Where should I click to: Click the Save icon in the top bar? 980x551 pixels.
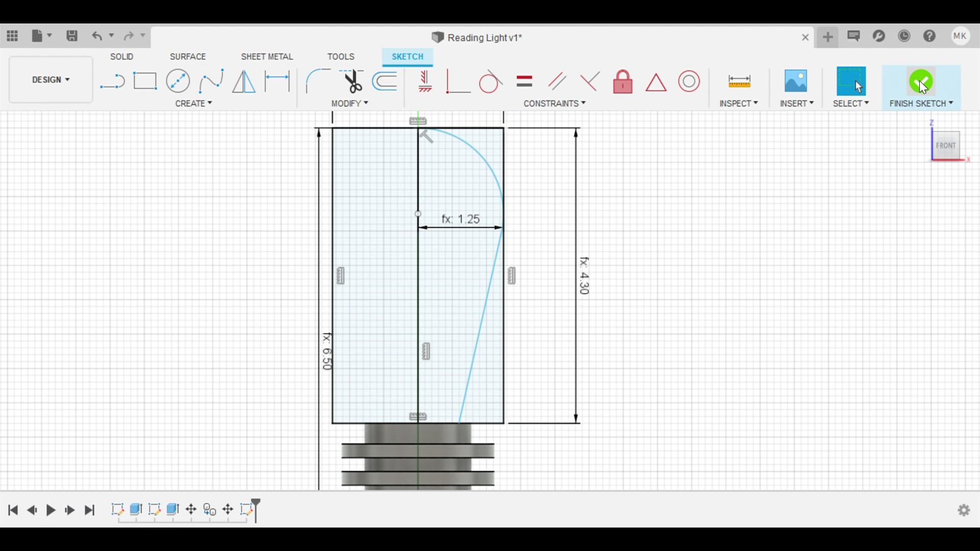[x=72, y=36]
